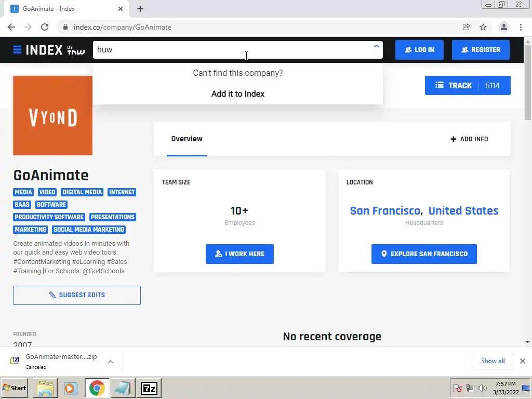Image resolution: width=532 pixels, height=399 pixels.
Task: Click the SOCIAL MEDIA MARKETING tag
Action: (89, 230)
